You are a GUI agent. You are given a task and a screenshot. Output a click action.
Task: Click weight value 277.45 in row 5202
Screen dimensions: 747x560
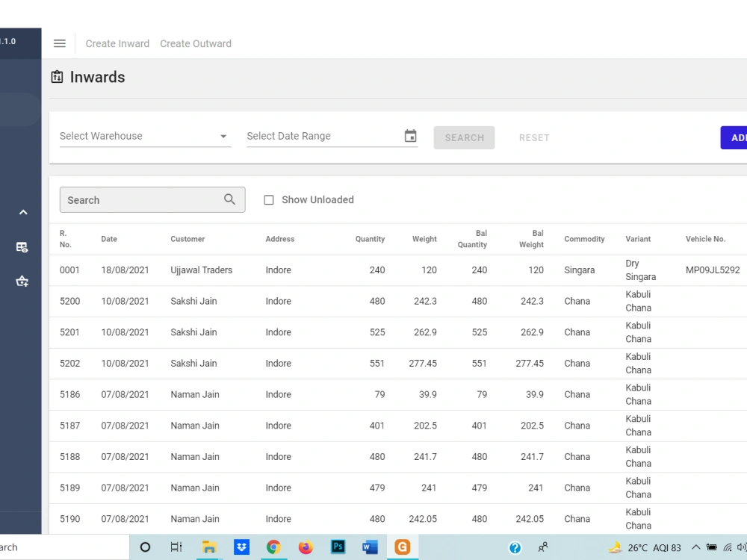(423, 364)
